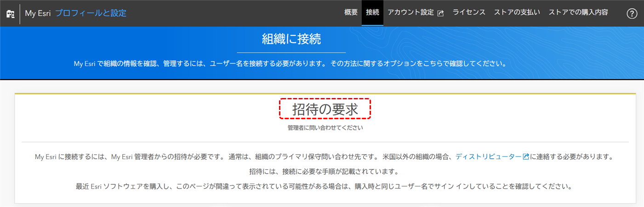644x207 pixels.
Task: Open the help question mark icon
Action: click(x=632, y=13)
